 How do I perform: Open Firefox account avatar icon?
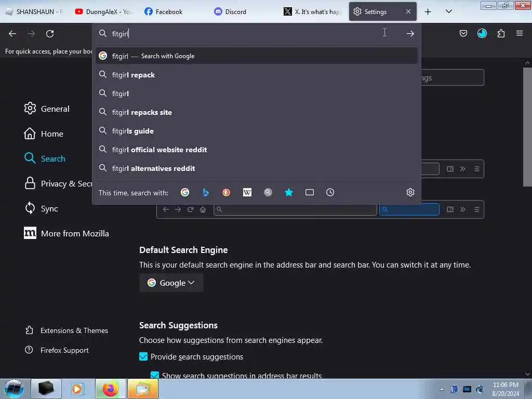[x=482, y=33]
